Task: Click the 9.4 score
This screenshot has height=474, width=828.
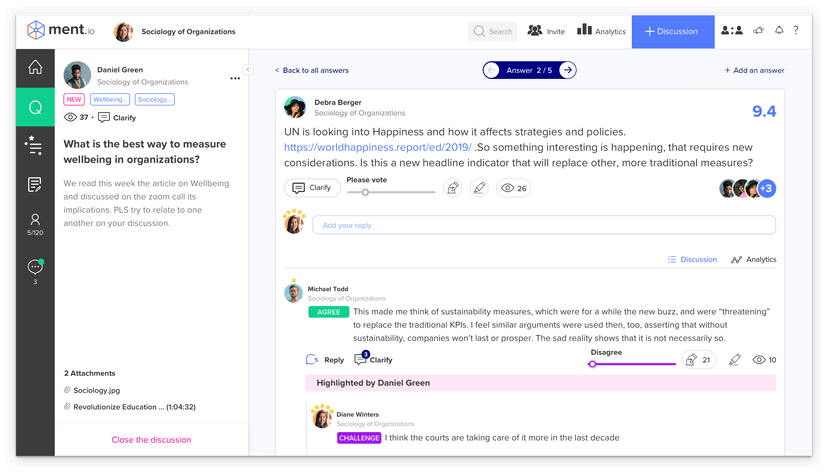Action: (x=764, y=111)
